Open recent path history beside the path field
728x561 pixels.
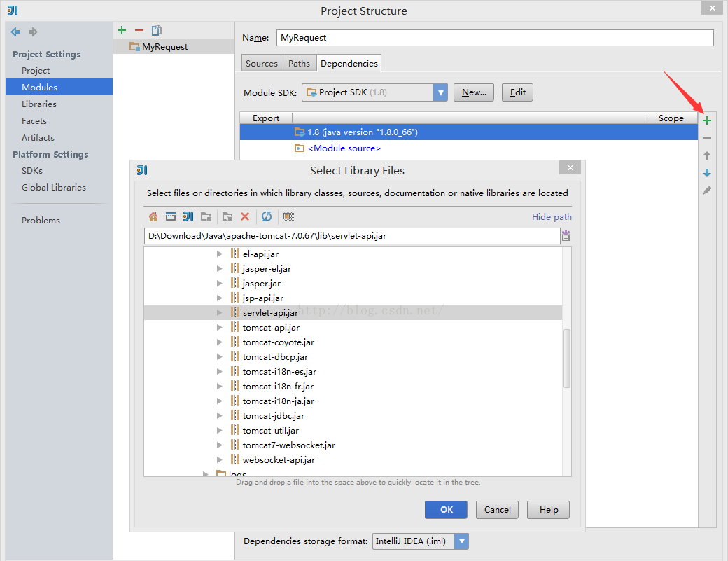point(566,236)
